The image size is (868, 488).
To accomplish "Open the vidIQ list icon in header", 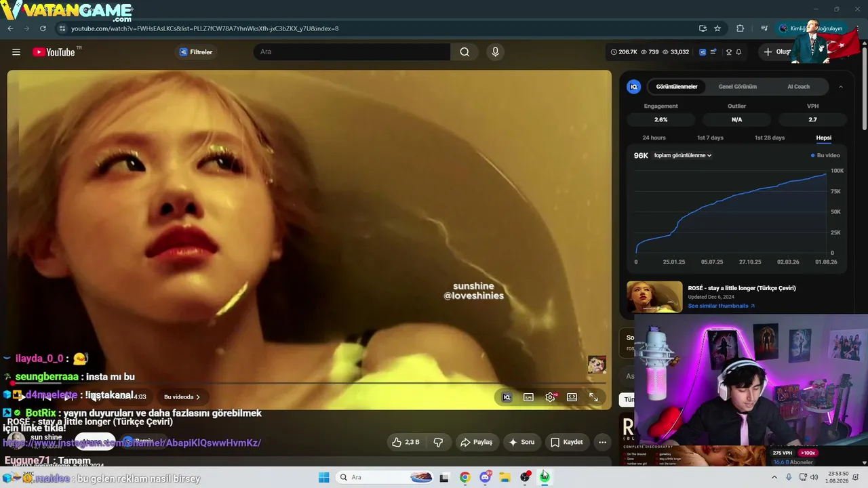I will coord(713,52).
